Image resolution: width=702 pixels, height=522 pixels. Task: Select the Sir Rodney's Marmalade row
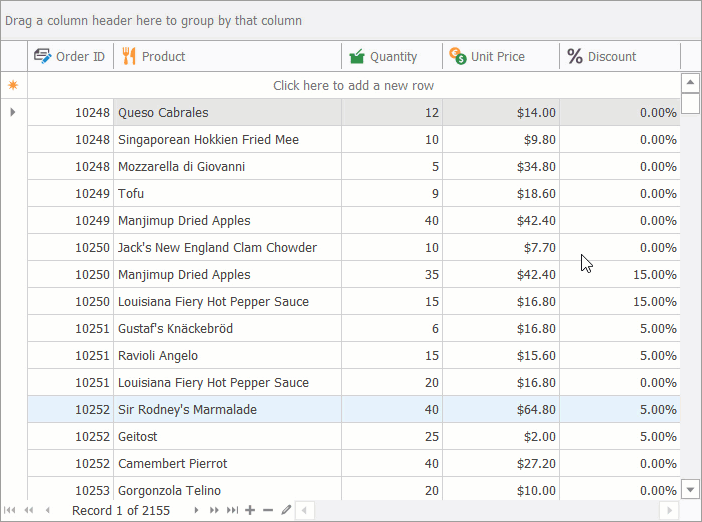click(x=228, y=410)
